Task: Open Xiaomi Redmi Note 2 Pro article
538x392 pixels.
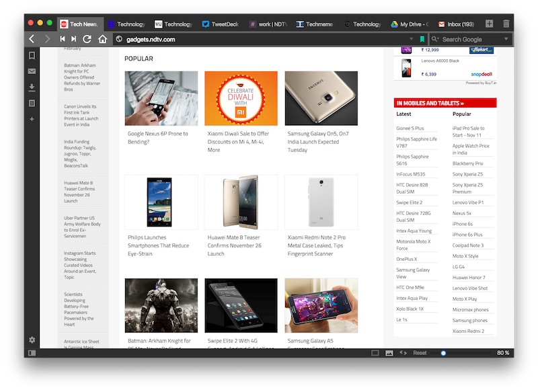Action: [x=317, y=245]
